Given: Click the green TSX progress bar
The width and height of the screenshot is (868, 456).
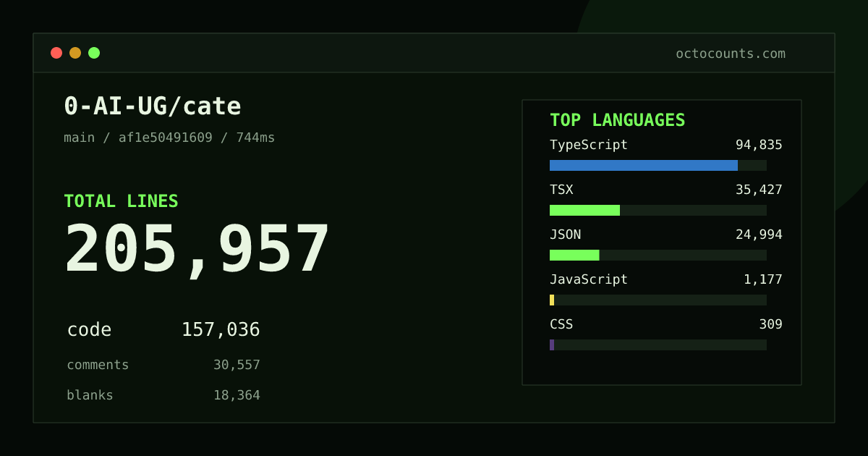Looking at the screenshot, I should tap(584, 210).
